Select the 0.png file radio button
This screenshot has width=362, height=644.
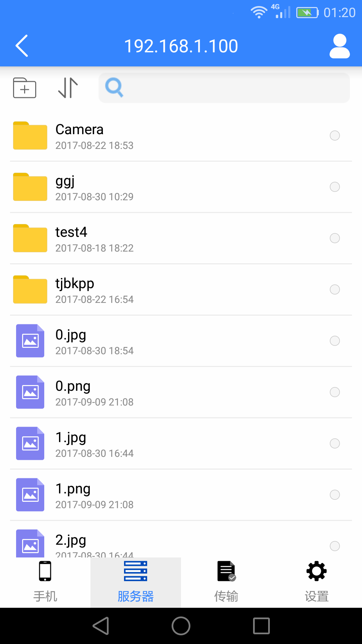click(x=335, y=392)
